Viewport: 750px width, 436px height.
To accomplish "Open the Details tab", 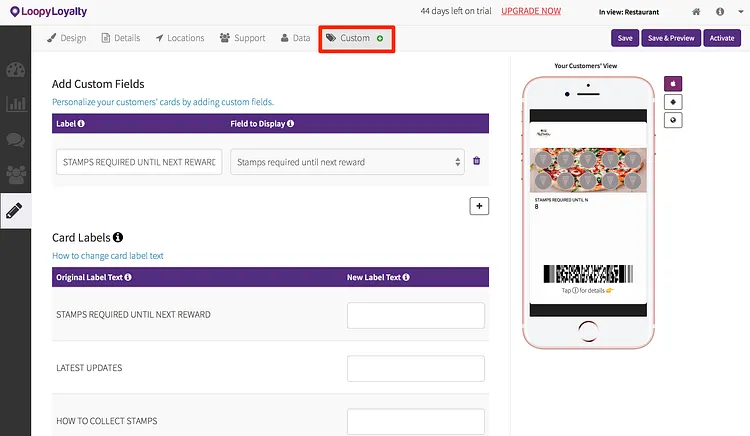I will click(x=121, y=38).
